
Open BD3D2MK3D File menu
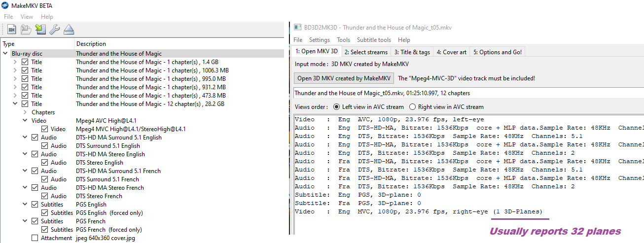298,40
